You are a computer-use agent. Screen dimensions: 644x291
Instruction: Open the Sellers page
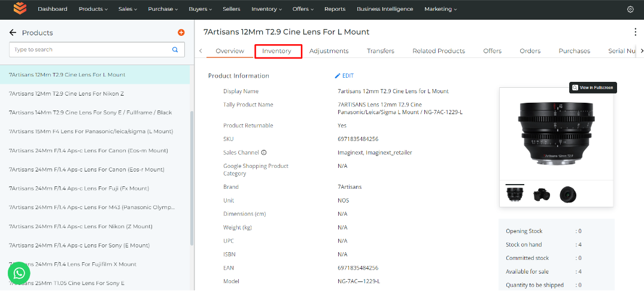tap(232, 9)
